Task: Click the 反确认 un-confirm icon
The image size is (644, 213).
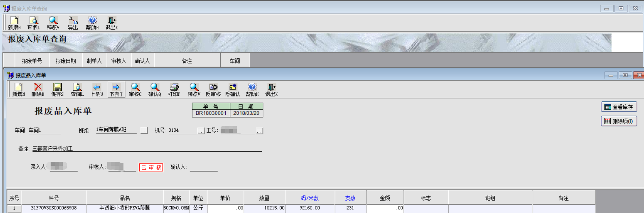Action: click(232, 90)
